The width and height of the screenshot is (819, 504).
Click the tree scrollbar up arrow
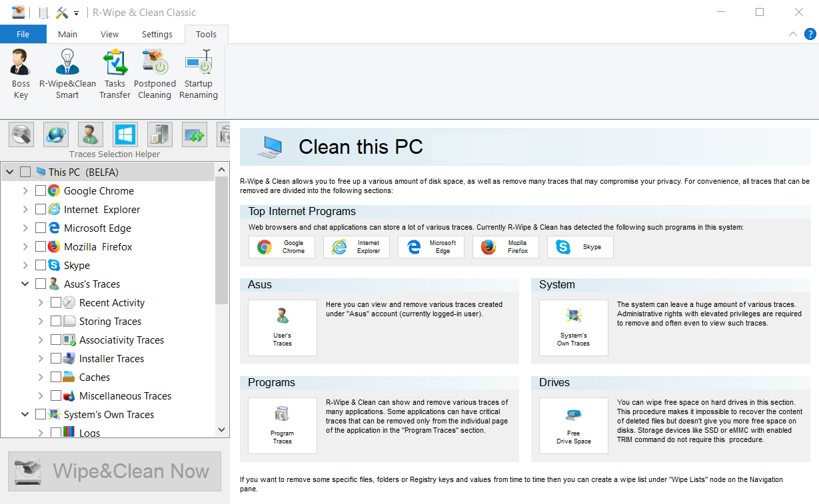[x=222, y=170]
